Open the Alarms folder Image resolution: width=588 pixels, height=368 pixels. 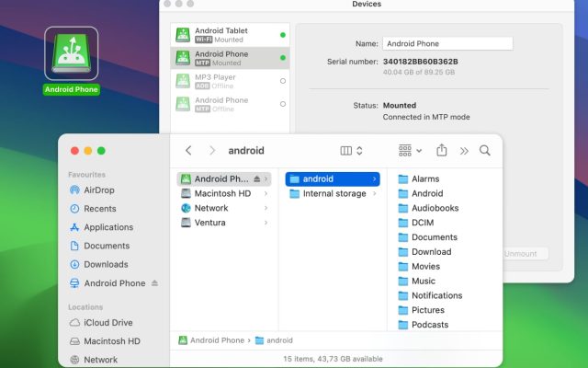click(x=419, y=178)
